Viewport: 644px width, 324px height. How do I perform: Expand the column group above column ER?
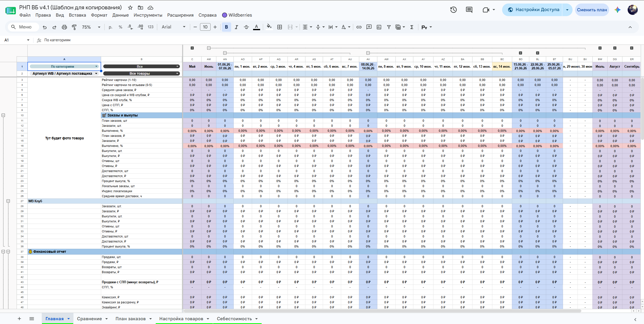[x=632, y=48]
